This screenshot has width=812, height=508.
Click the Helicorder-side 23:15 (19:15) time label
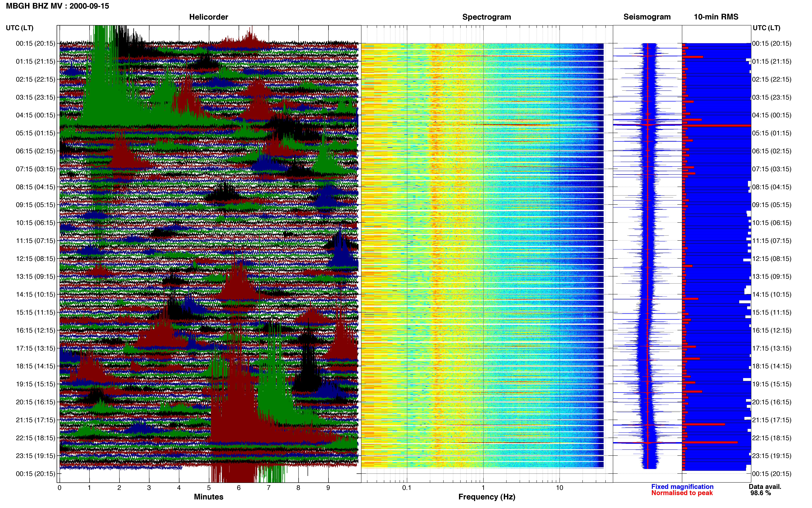36,456
